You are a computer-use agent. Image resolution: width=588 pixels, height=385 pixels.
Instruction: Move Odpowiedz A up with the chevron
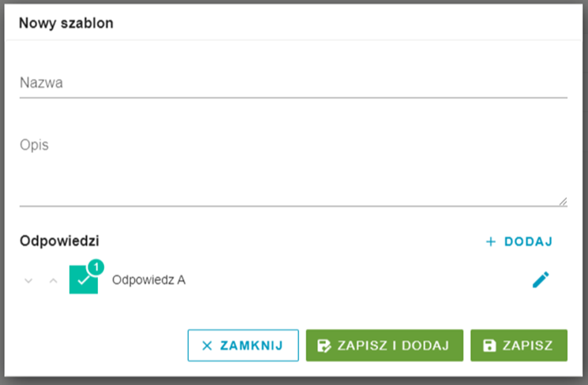53,280
